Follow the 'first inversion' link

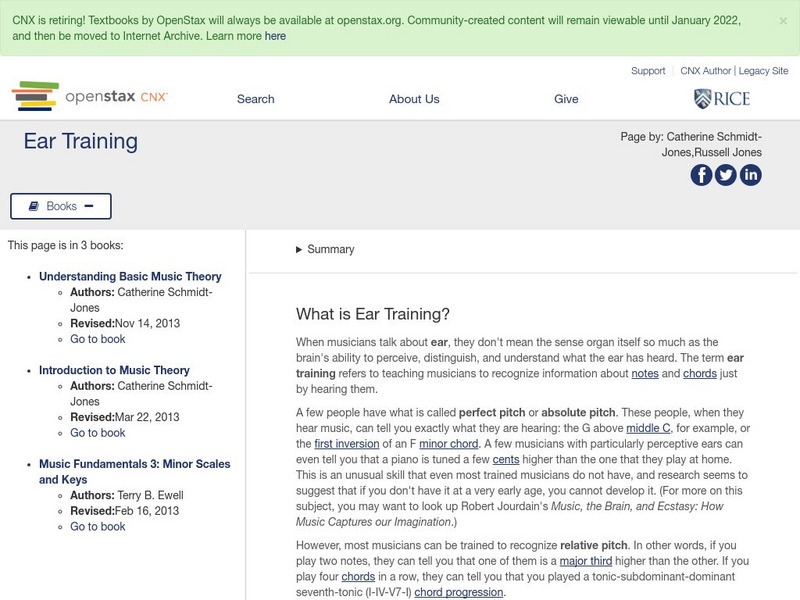tap(346, 444)
